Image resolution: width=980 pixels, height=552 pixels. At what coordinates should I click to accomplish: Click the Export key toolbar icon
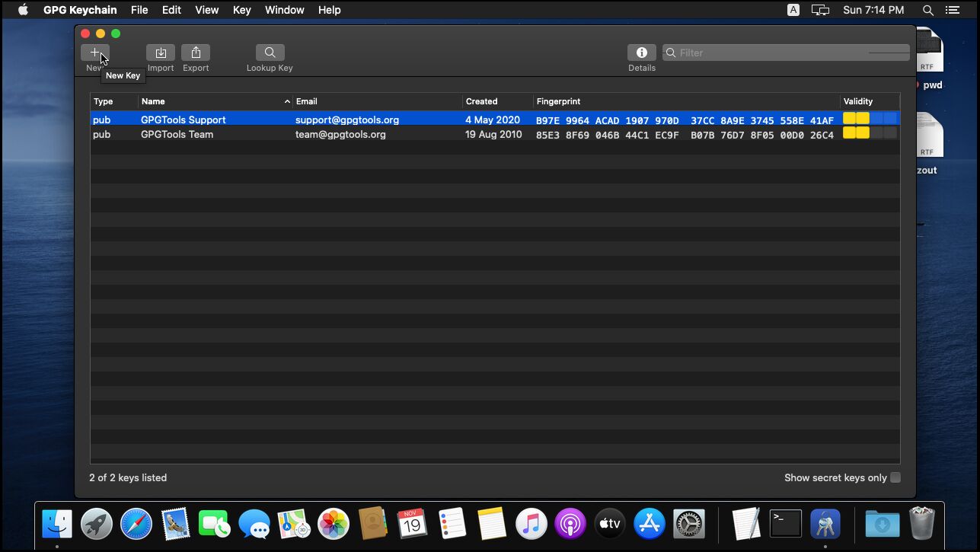[x=196, y=53]
